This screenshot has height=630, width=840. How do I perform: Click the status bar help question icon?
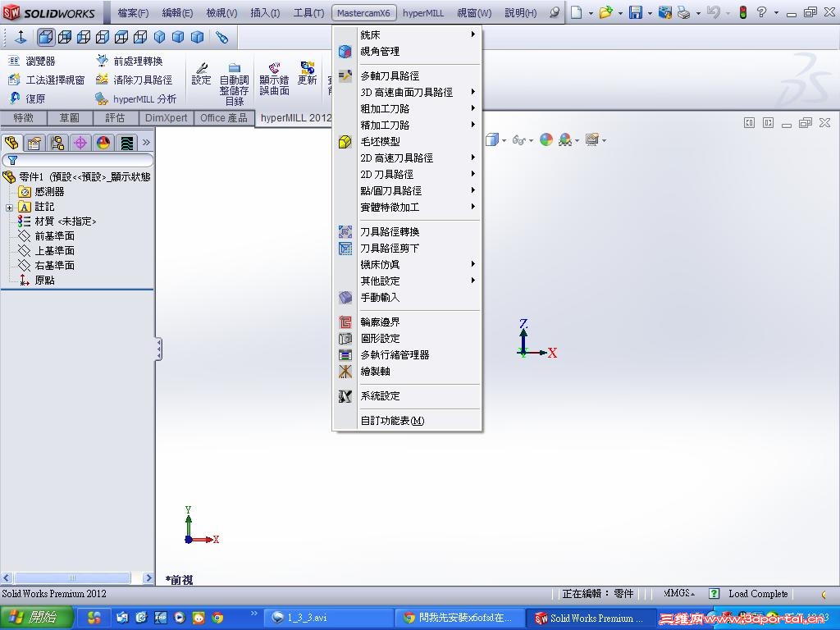point(714,594)
